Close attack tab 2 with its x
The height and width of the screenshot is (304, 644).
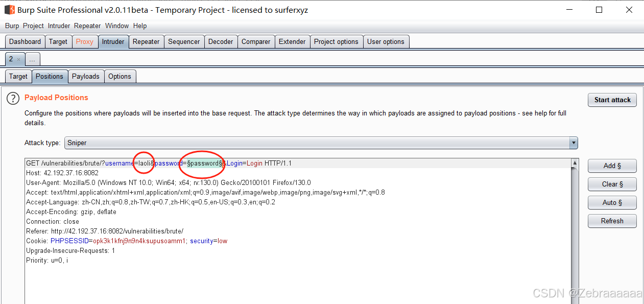pos(19,59)
